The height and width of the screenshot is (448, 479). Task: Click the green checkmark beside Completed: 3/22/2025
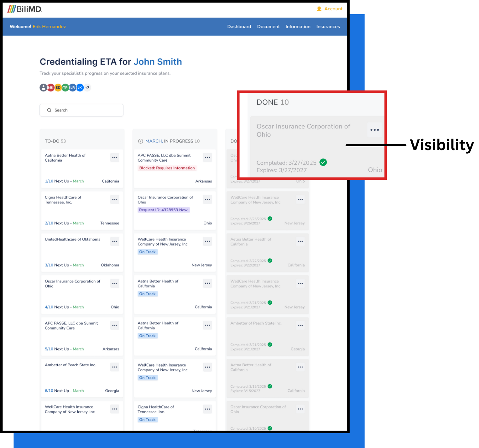pos(270,261)
